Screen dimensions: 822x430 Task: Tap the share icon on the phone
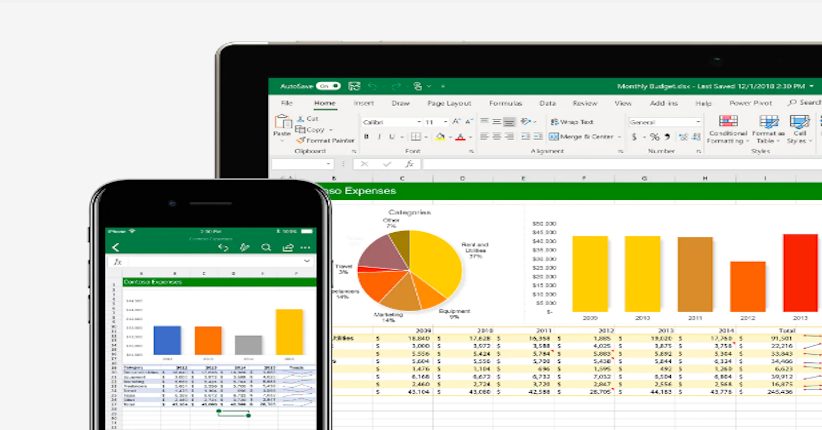coord(288,248)
